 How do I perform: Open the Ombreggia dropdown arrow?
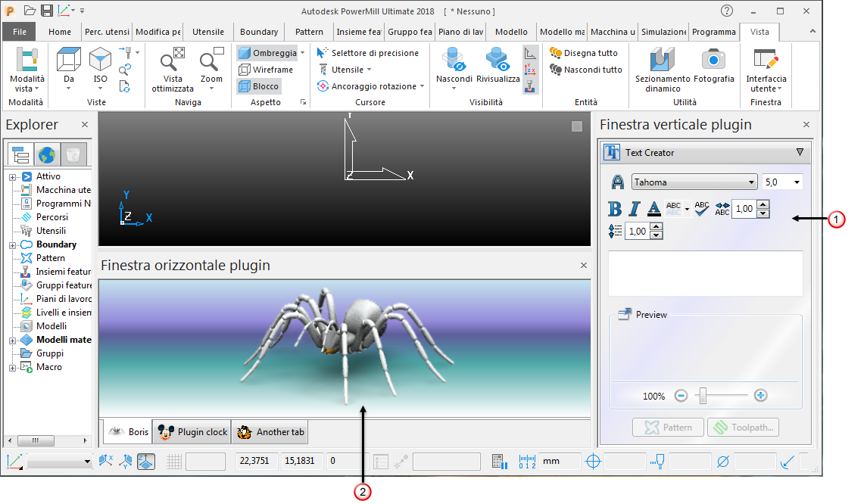pos(302,53)
